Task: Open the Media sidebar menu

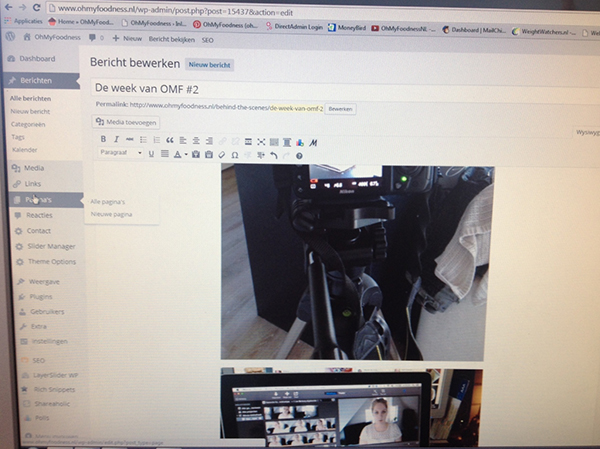Action: click(34, 168)
